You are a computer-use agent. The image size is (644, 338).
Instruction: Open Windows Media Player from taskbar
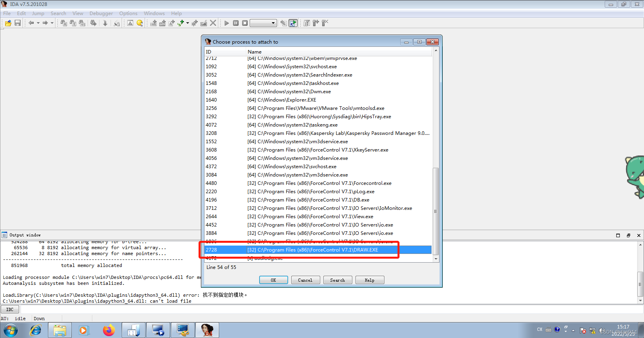click(84, 330)
